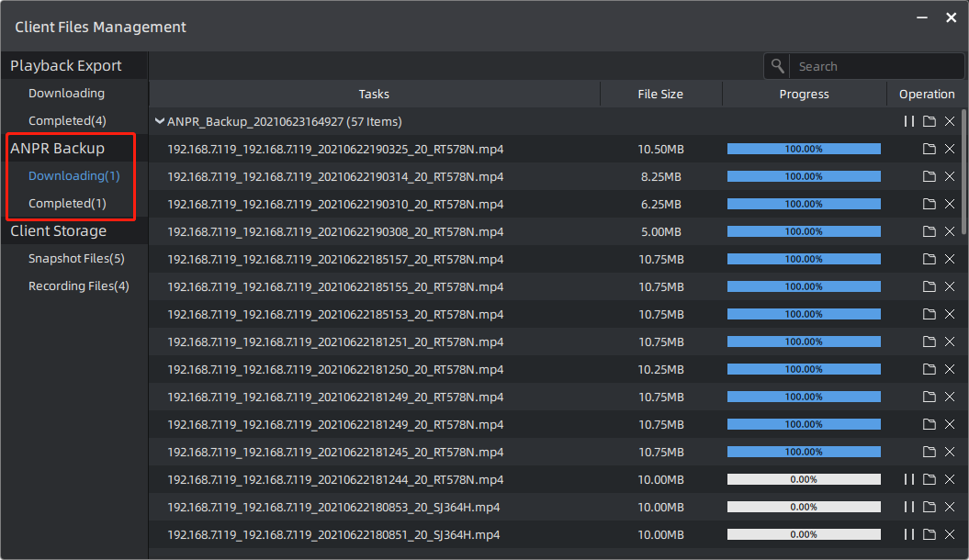
Task: Pause the 20210622180853_20_SJ364H.mp4 download
Action: coord(908,507)
